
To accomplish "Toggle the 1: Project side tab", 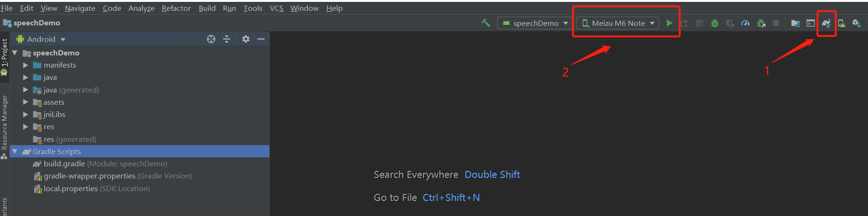I will pyautogui.click(x=4, y=56).
